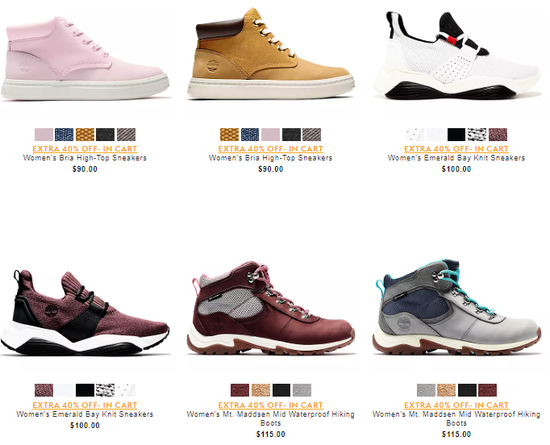View the white Emerald Bay Knit sneaker image
550x445 pixels.
click(x=456, y=55)
